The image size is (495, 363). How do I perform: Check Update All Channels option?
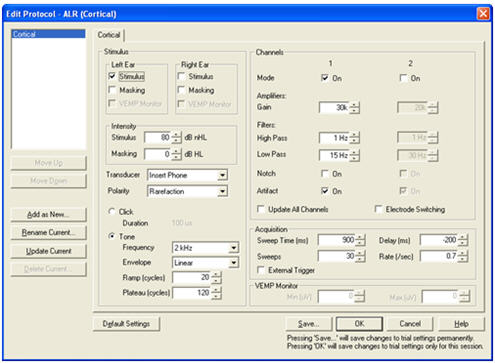coord(261,209)
